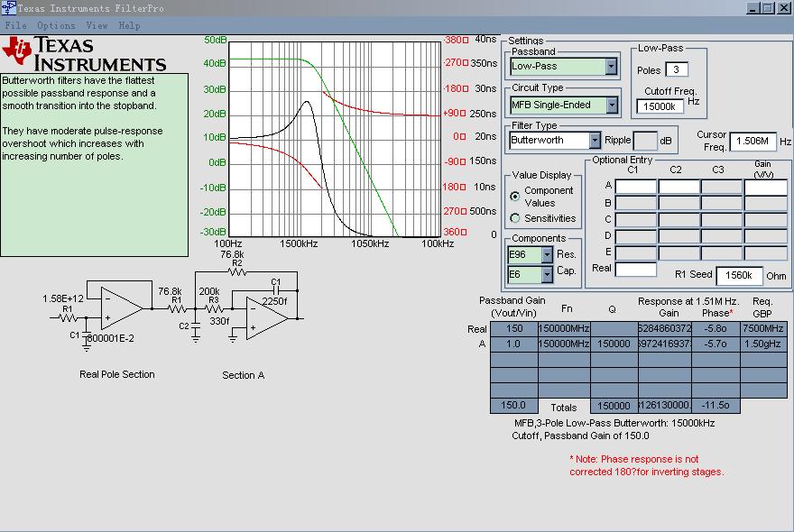Viewport: 794px width, 532px height.
Task: Open the Passband Low-Pass dropdown
Action: coord(611,66)
